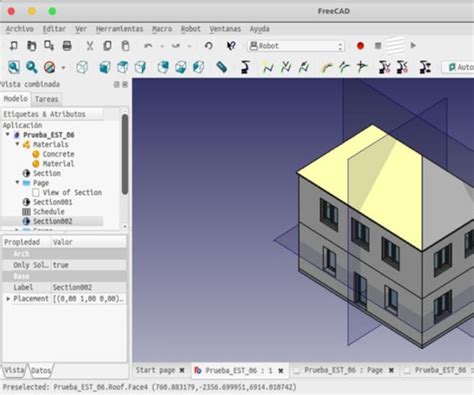The width and height of the screenshot is (474, 395).
Task: Click the Draw Style icon
Action: click(49, 67)
